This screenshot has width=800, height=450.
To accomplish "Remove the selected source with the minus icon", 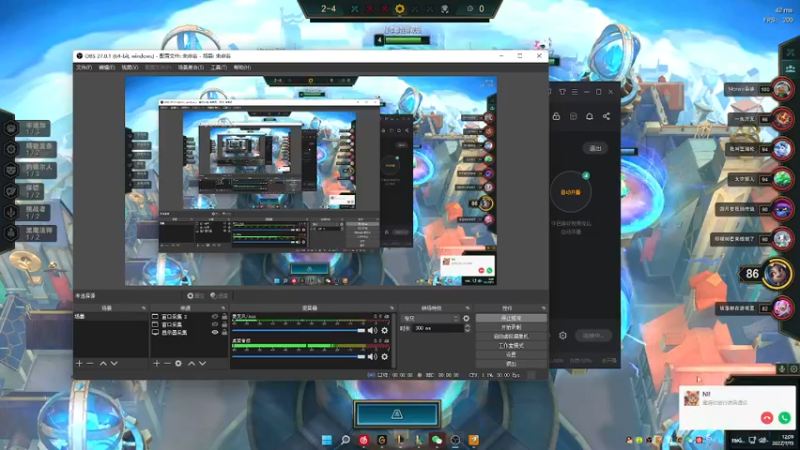I will [x=167, y=363].
